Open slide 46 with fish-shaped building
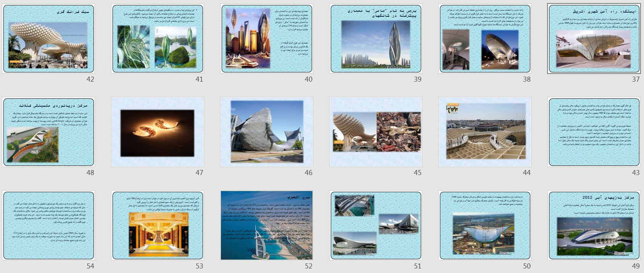 coord(267,132)
